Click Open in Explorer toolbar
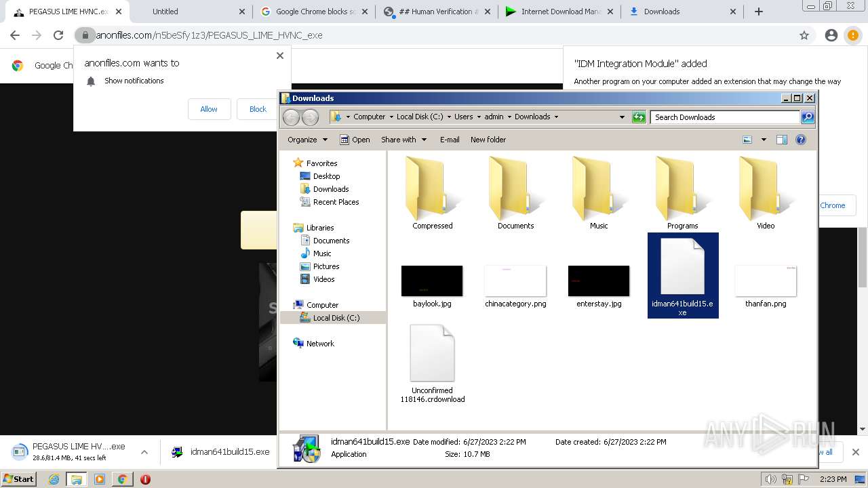 (355, 140)
